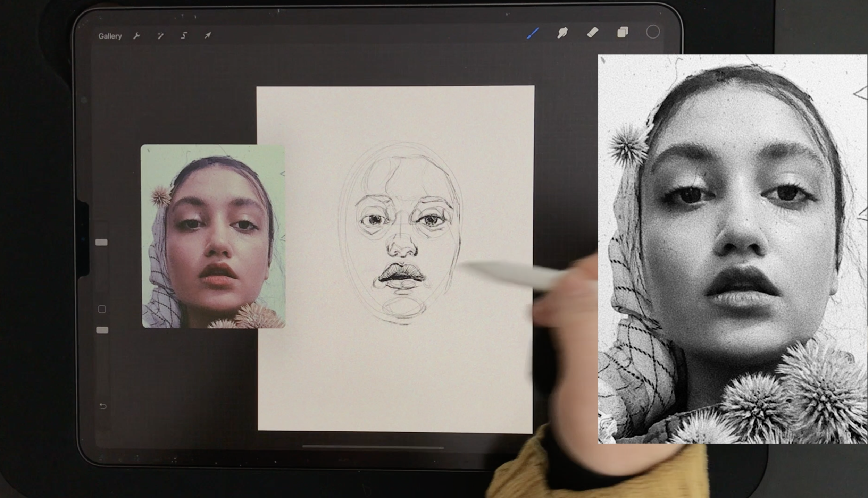
Task: Tap the square Modify button
Action: [x=102, y=309]
